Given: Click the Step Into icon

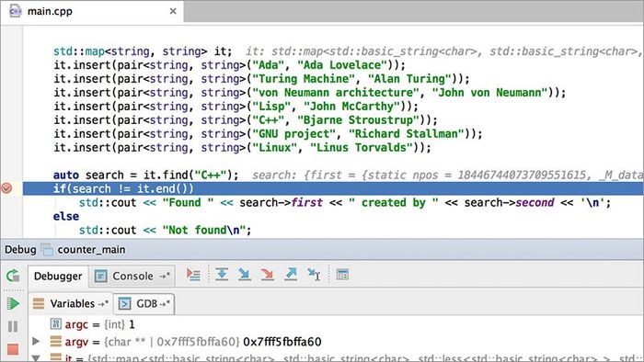Looking at the screenshot, I should [245, 275].
